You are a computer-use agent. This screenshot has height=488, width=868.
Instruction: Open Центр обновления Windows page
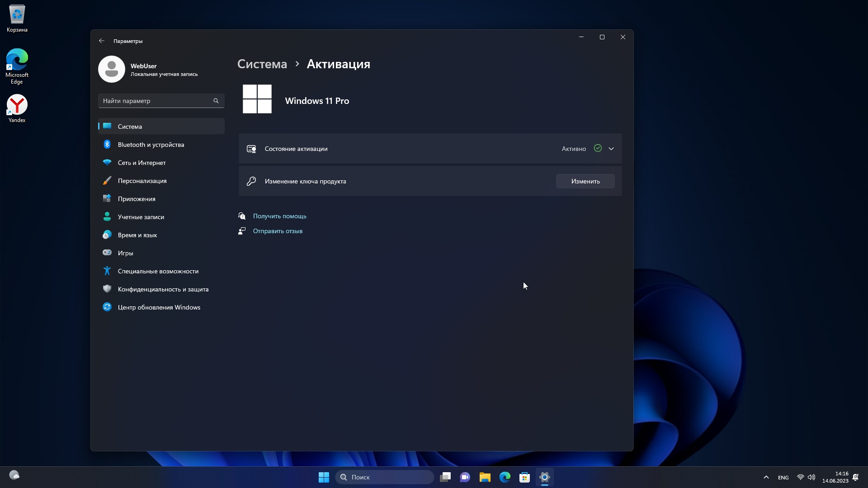pyautogui.click(x=159, y=307)
